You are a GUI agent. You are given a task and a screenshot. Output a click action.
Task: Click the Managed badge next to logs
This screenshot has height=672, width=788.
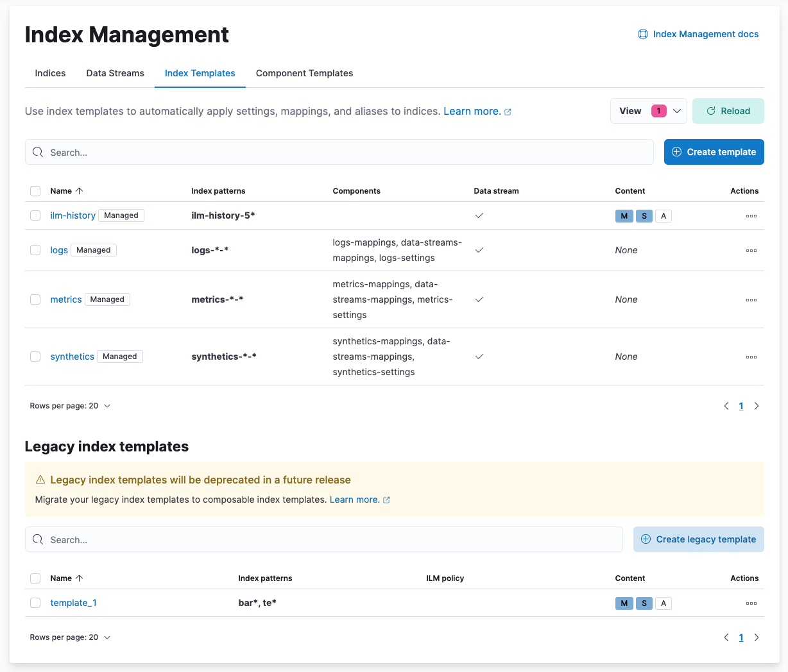click(94, 250)
